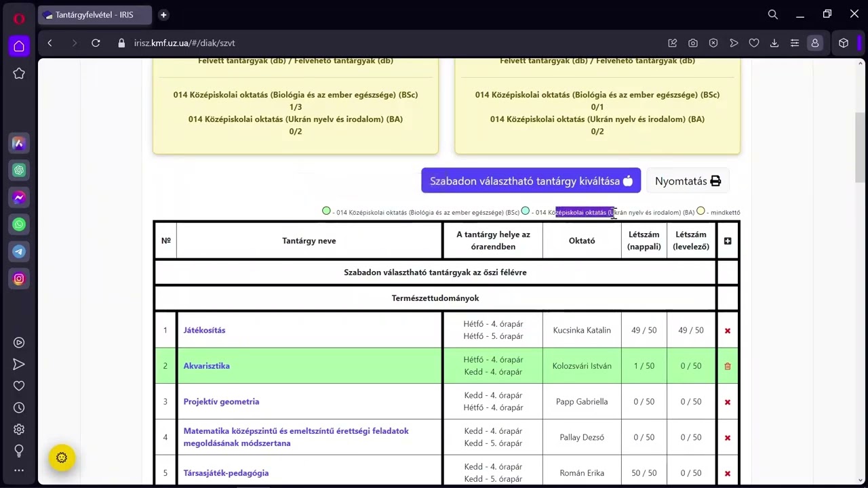Open the lightbulb tips icon in sidebar
This screenshot has width=868, height=488.
pos(19,451)
